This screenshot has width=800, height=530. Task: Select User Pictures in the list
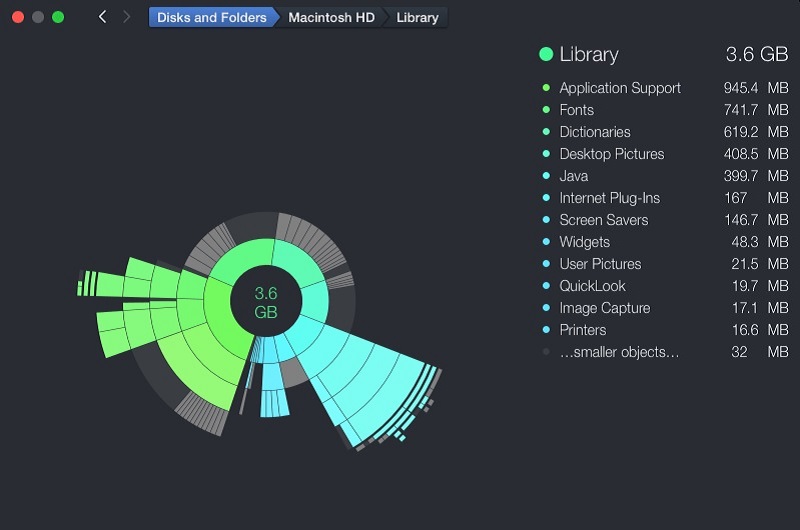click(x=600, y=264)
